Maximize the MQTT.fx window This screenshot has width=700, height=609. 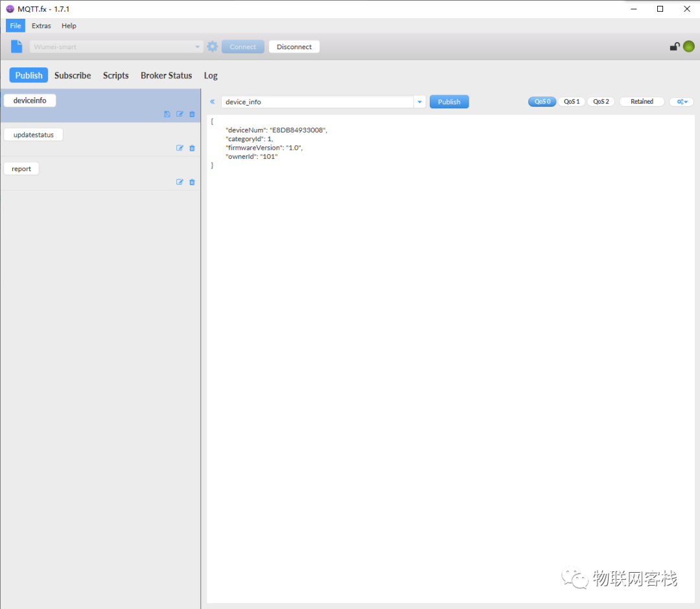660,9
